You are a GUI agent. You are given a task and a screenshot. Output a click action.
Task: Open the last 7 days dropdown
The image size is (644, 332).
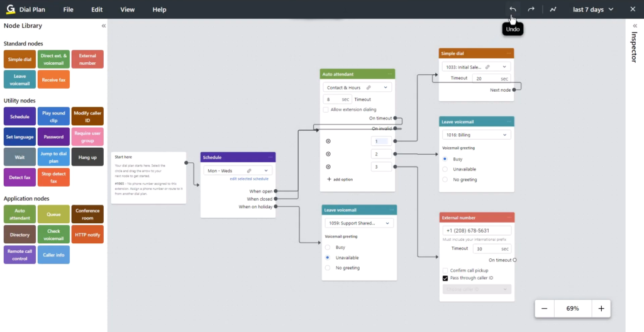(593, 9)
